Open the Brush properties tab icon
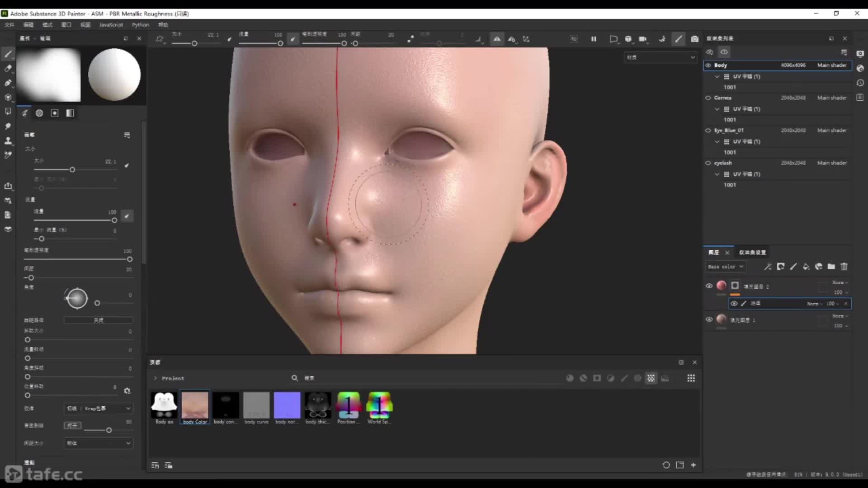 point(25,113)
